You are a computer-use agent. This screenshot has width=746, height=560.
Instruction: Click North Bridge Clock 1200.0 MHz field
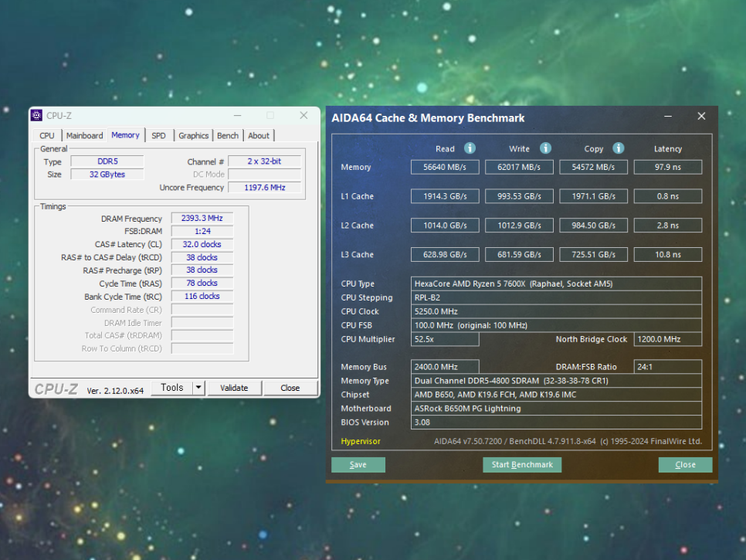point(668,339)
